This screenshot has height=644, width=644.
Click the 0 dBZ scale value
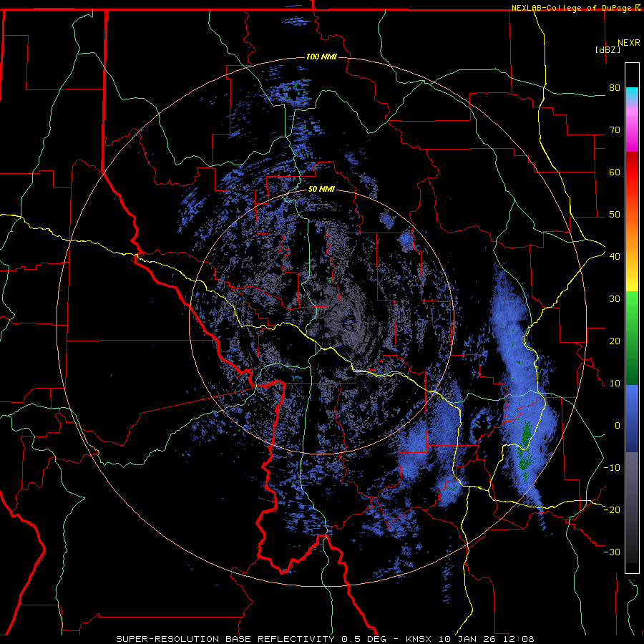click(618, 426)
